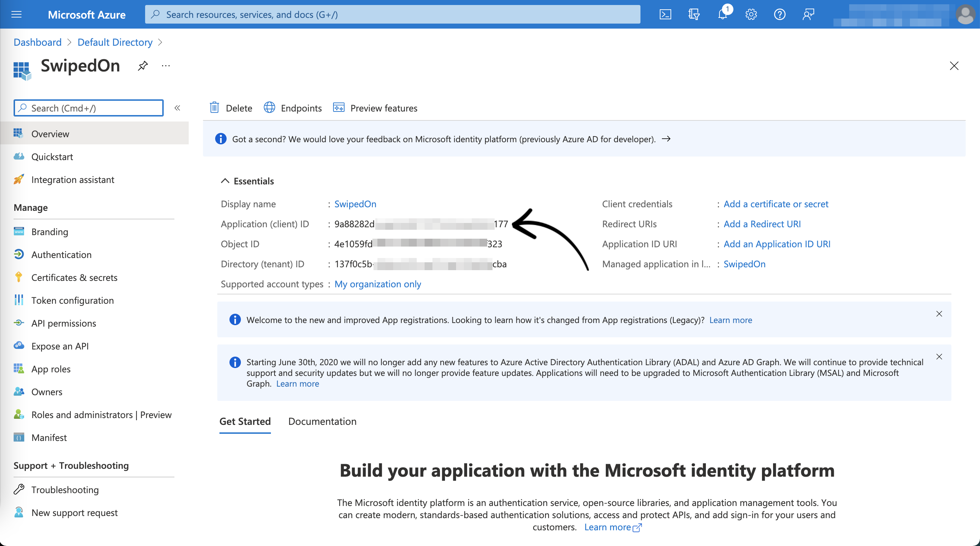Open the feedback banner arrow

click(x=666, y=139)
